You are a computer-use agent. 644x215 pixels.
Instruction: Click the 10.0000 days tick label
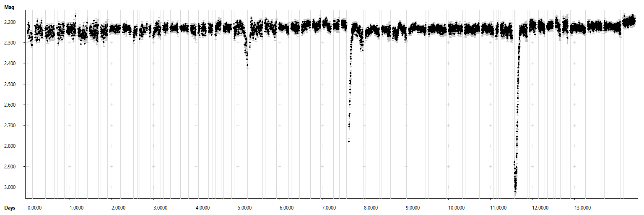[456, 208]
